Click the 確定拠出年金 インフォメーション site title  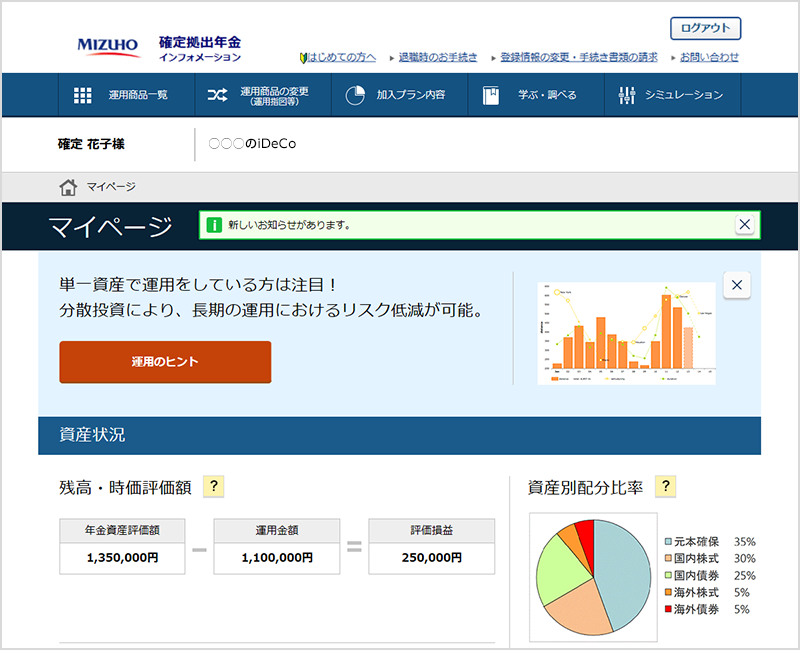click(199, 49)
